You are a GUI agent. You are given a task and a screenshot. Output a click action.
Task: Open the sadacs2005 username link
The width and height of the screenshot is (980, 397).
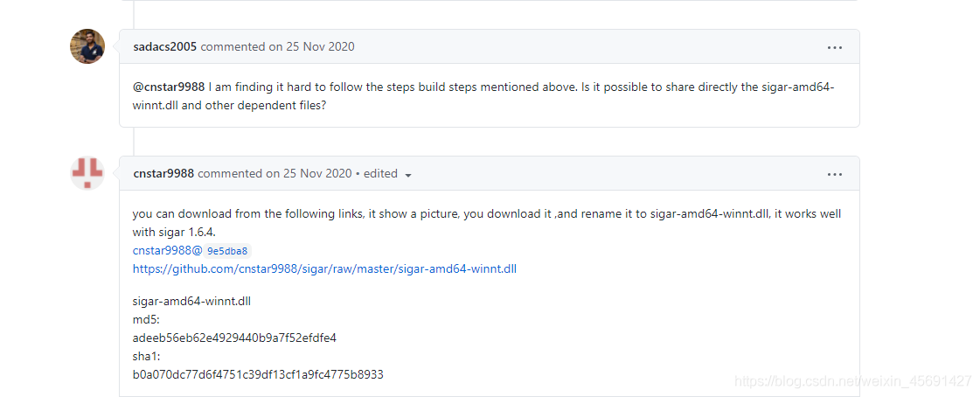coord(165,46)
